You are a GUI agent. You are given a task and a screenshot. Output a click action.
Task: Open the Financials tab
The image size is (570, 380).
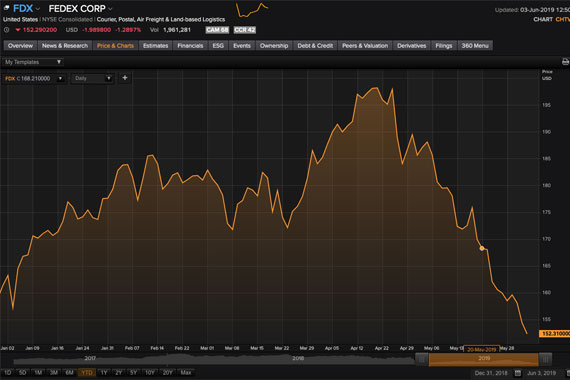190,45
